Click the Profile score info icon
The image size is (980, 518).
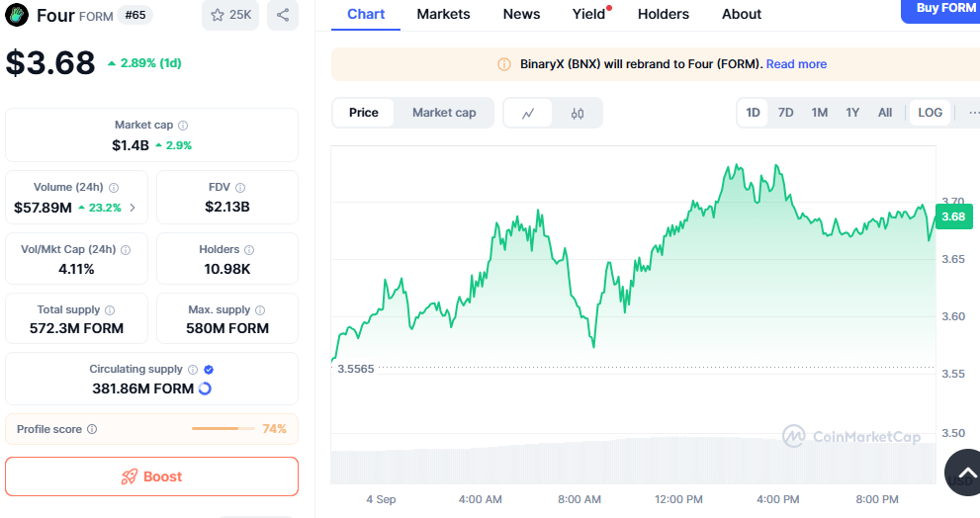pyautogui.click(x=92, y=430)
